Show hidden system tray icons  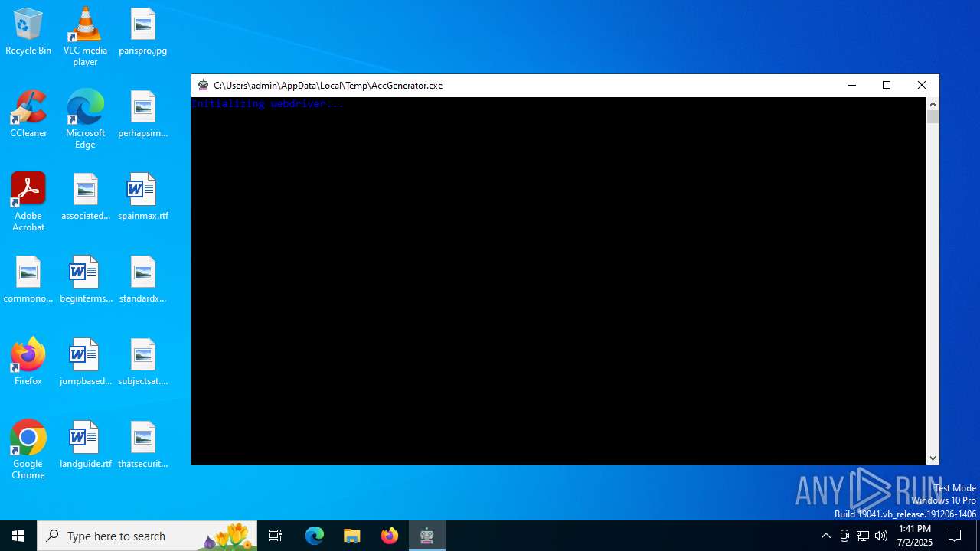coord(825,536)
